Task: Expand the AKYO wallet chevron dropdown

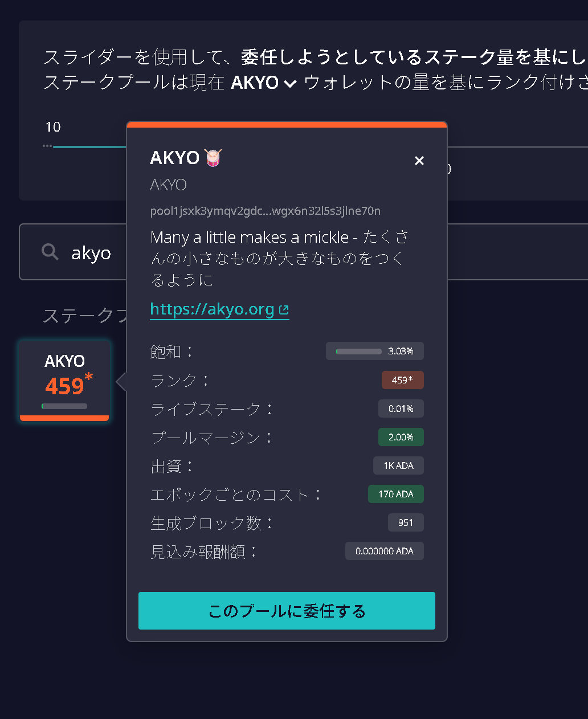Action: pyautogui.click(x=290, y=83)
